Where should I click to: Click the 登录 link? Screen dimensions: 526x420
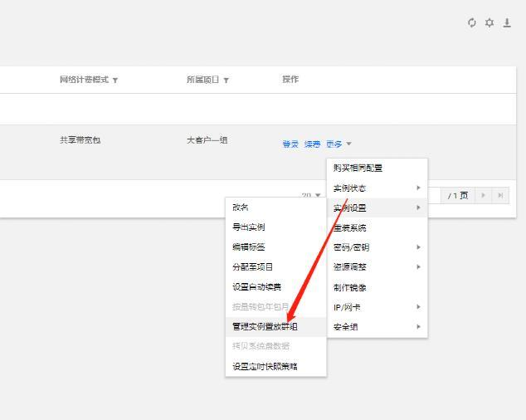click(290, 144)
